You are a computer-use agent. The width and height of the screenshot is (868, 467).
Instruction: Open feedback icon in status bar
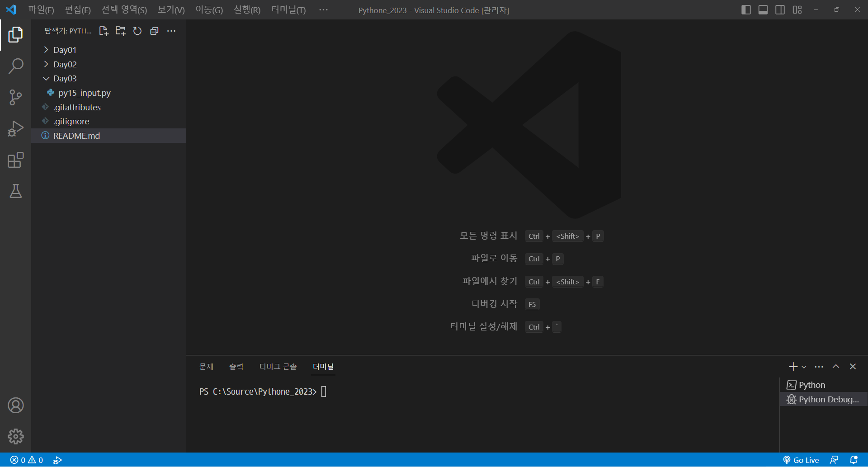click(x=834, y=460)
